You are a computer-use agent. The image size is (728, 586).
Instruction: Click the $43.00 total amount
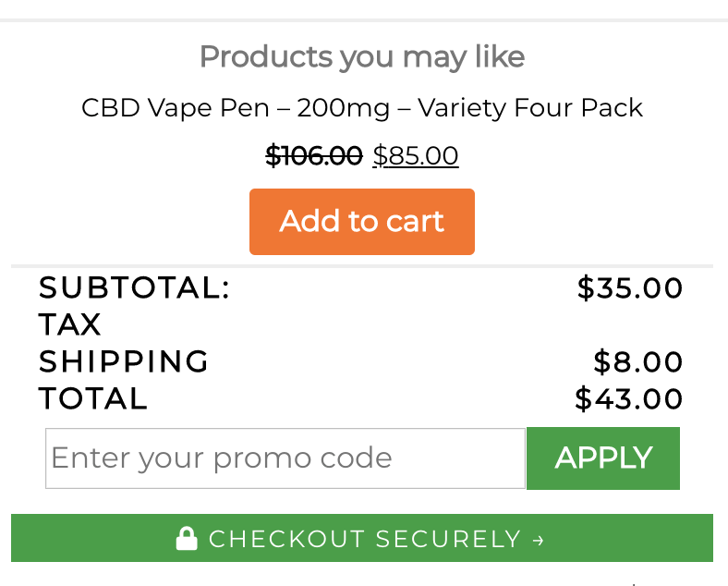(629, 398)
